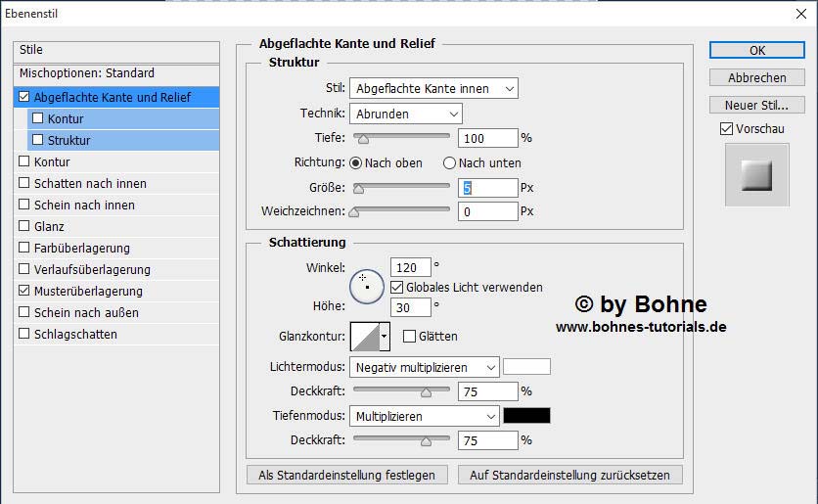
Task: Open Mischoptionen: Standard entry
Action: tap(86, 73)
